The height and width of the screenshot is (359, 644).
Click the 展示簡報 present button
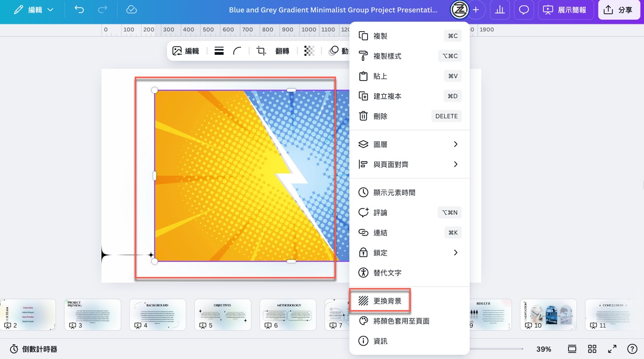click(x=565, y=10)
